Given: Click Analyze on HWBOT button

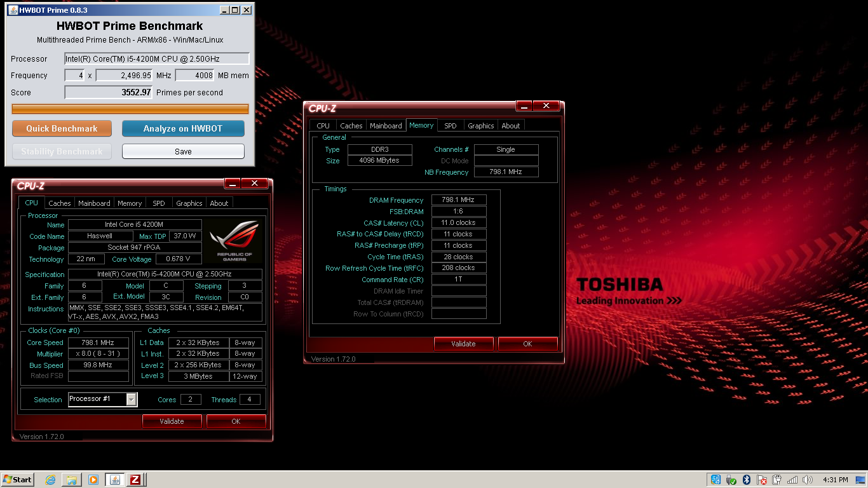Looking at the screenshot, I should click(183, 128).
